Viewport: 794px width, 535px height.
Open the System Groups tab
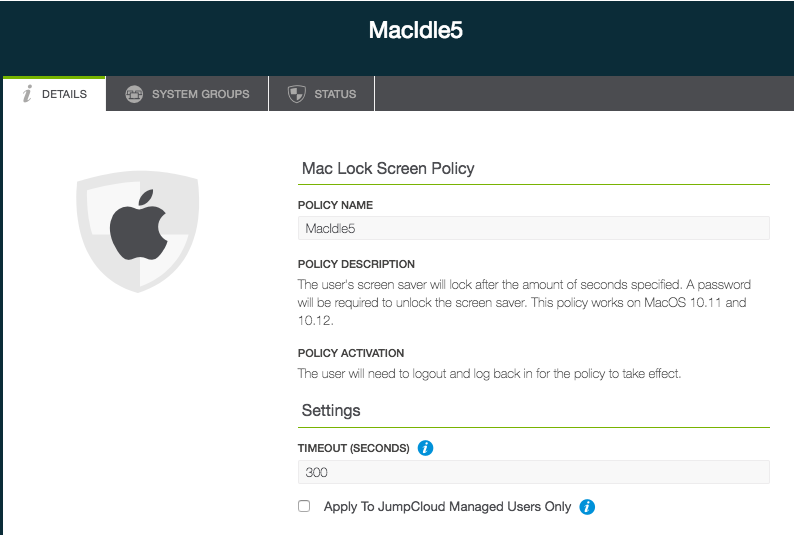pos(187,94)
